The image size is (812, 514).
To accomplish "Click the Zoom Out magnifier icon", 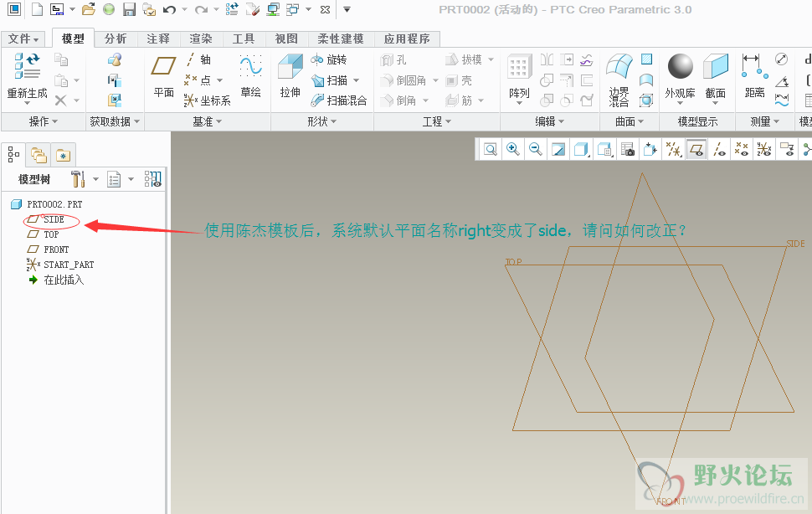I will (x=536, y=150).
